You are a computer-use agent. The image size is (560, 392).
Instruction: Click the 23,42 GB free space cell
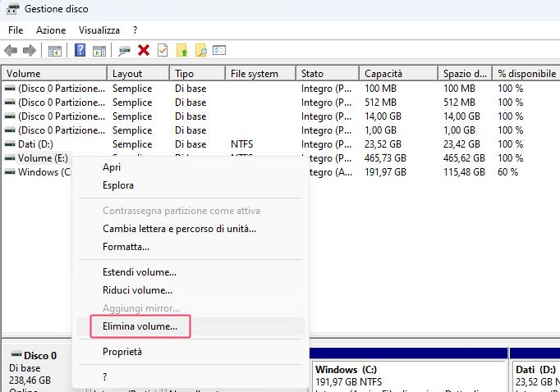pos(461,144)
